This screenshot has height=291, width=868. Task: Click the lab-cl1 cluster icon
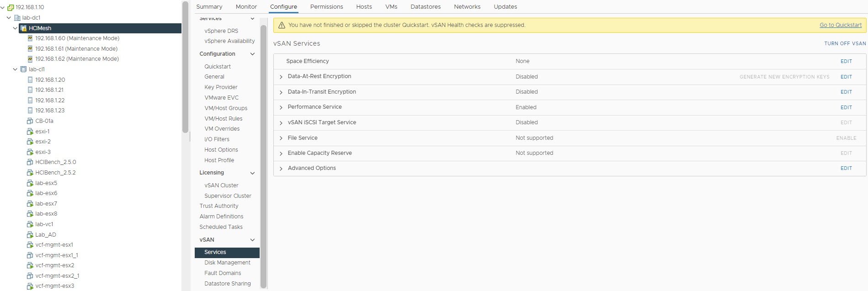(23, 69)
